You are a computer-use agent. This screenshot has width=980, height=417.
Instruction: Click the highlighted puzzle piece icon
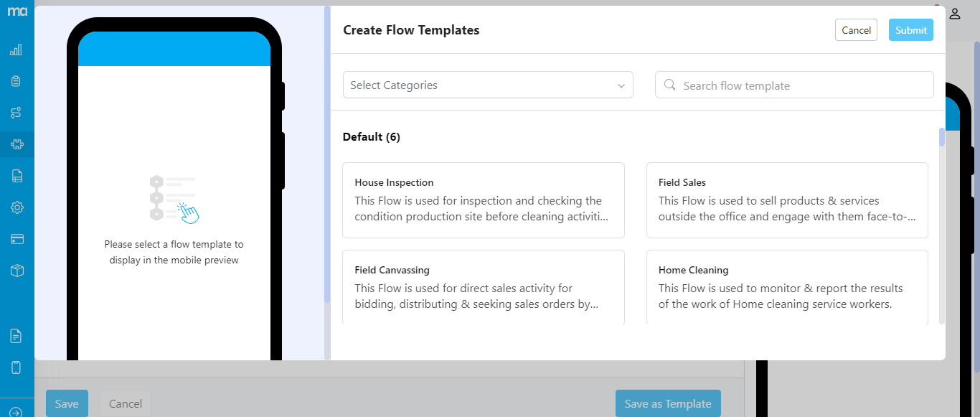pos(16,144)
